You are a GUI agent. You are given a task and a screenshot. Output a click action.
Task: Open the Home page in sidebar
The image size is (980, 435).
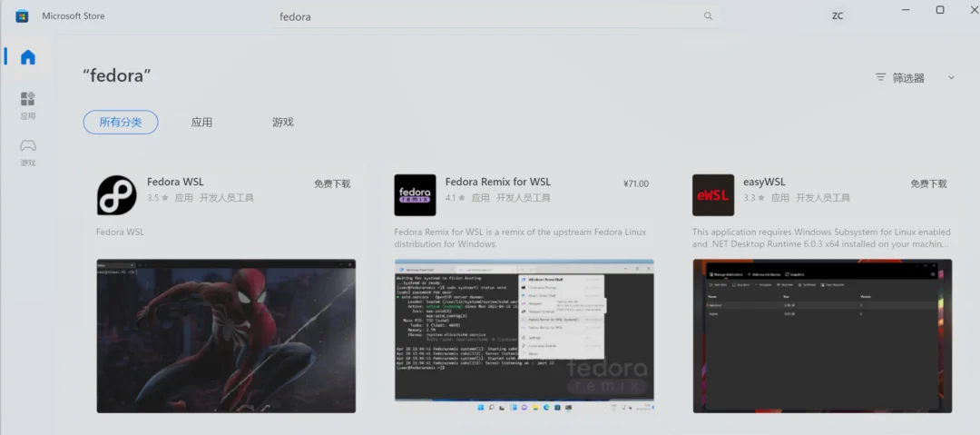[x=28, y=57]
